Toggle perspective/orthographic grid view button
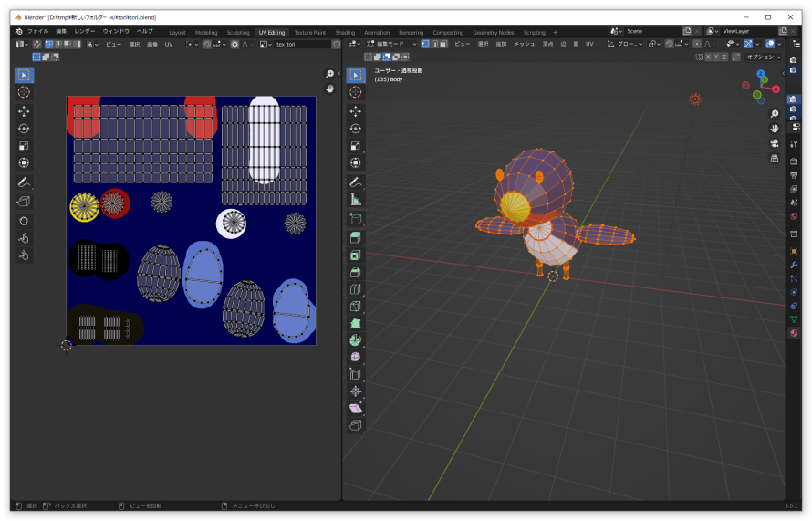 (775, 158)
